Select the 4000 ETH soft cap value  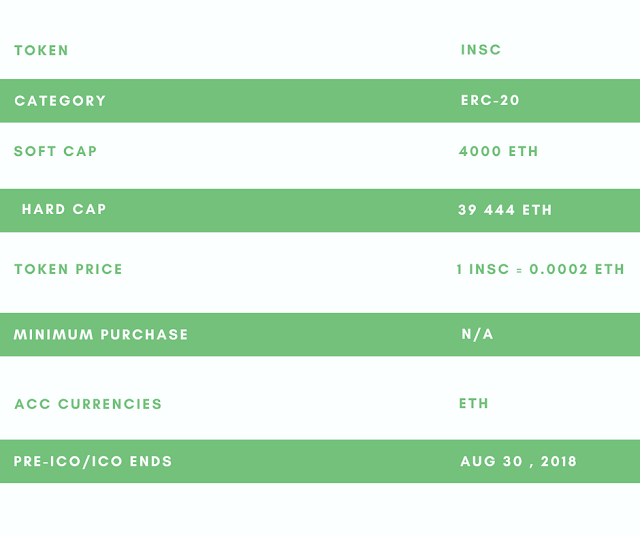(498, 151)
